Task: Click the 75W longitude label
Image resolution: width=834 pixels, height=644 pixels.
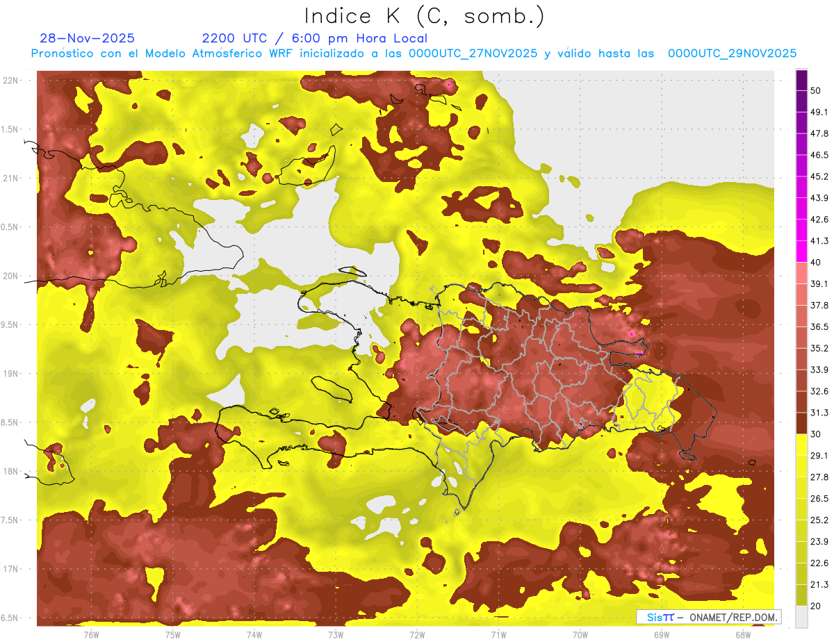Action: pyautogui.click(x=172, y=634)
